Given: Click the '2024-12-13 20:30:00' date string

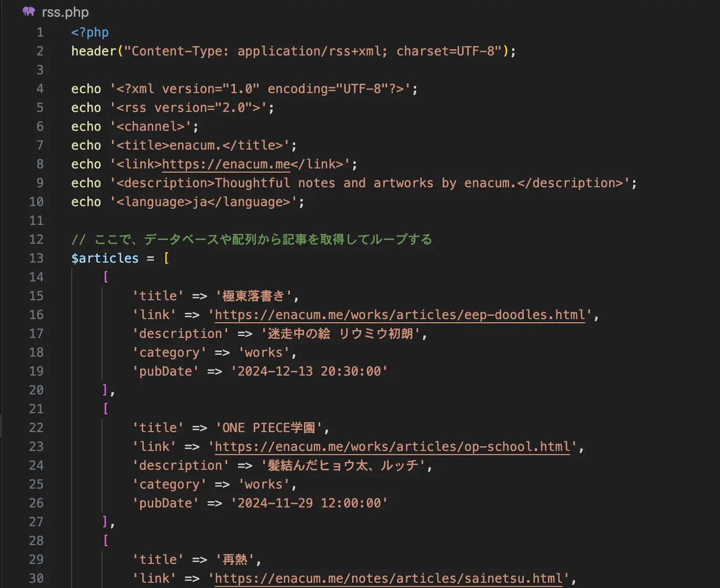Looking at the screenshot, I should pos(309,371).
